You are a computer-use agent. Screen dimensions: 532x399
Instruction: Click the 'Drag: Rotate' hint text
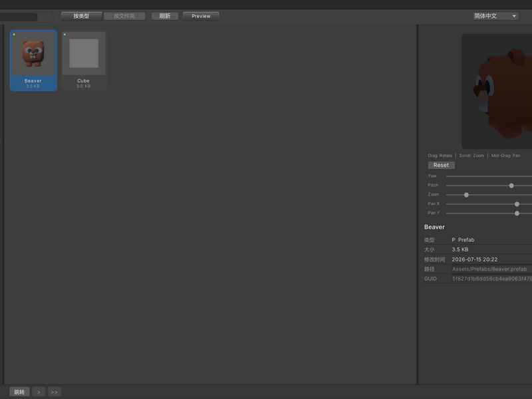tap(440, 156)
